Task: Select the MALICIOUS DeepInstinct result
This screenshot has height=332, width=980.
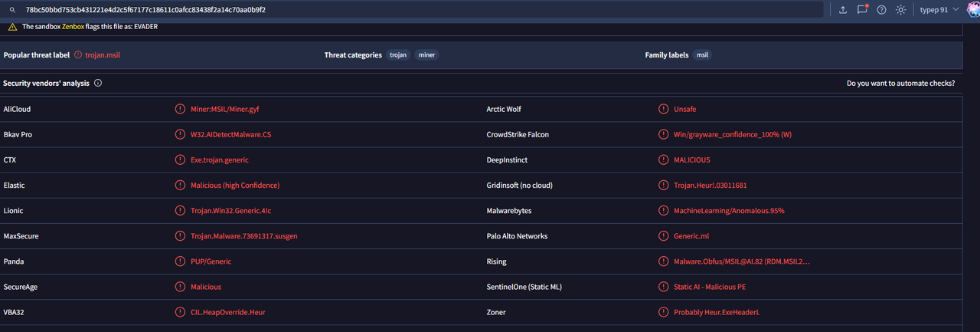Action: click(692, 159)
